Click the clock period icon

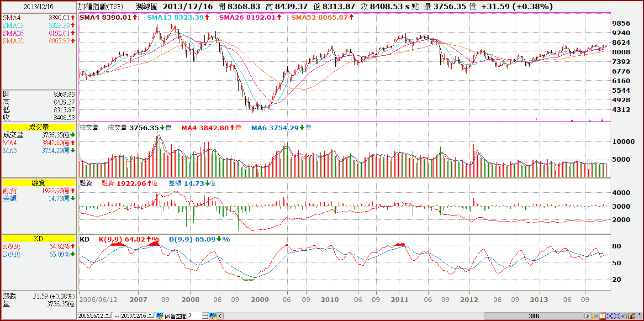click(602, 316)
